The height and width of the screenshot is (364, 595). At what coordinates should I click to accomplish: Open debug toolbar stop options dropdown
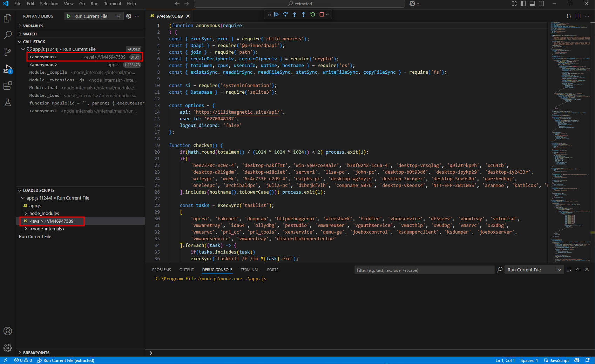point(327,14)
